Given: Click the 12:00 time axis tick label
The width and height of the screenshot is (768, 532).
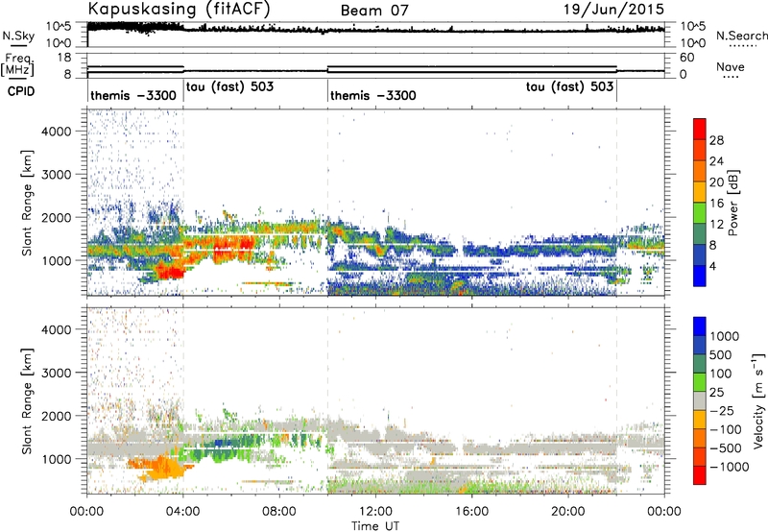Looking at the screenshot, I should [375, 512].
